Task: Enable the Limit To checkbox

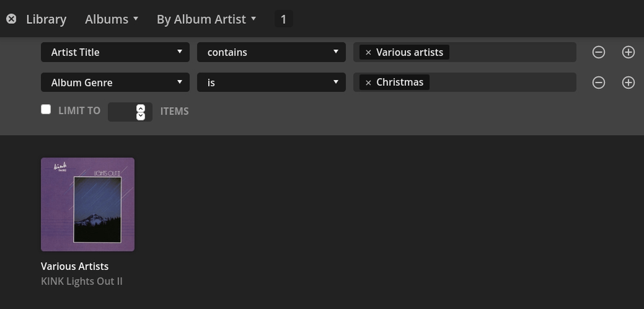Action: tap(46, 110)
